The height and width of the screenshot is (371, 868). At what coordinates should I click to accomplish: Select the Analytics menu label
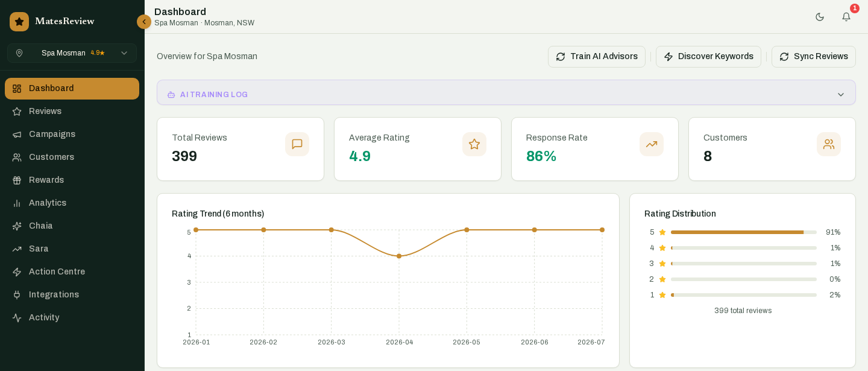click(48, 203)
